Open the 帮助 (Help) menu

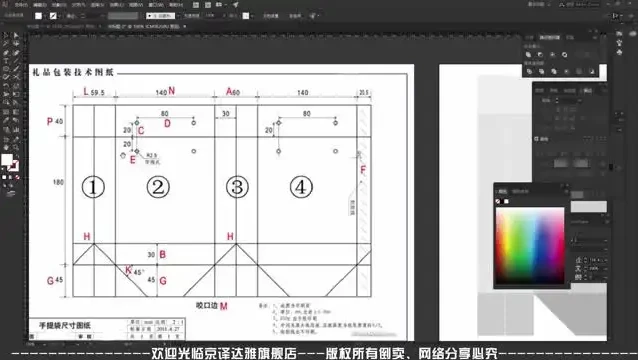pyautogui.click(x=176, y=5)
